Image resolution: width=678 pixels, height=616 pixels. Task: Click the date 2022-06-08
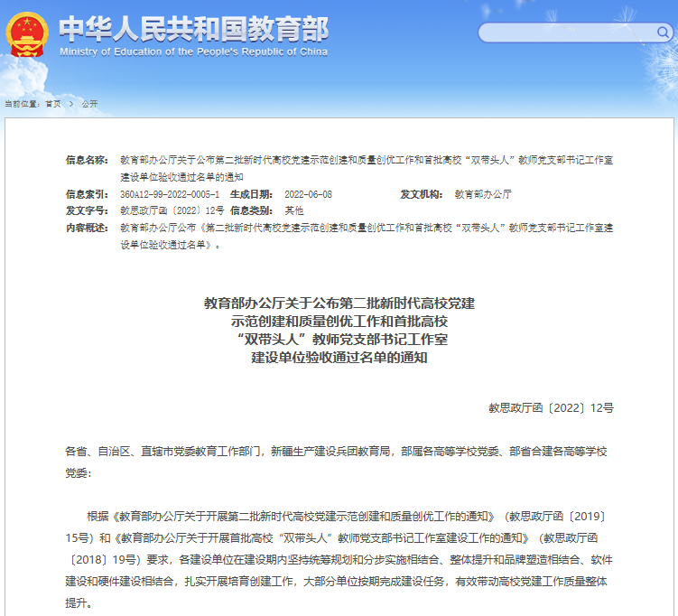[x=309, y=194]
